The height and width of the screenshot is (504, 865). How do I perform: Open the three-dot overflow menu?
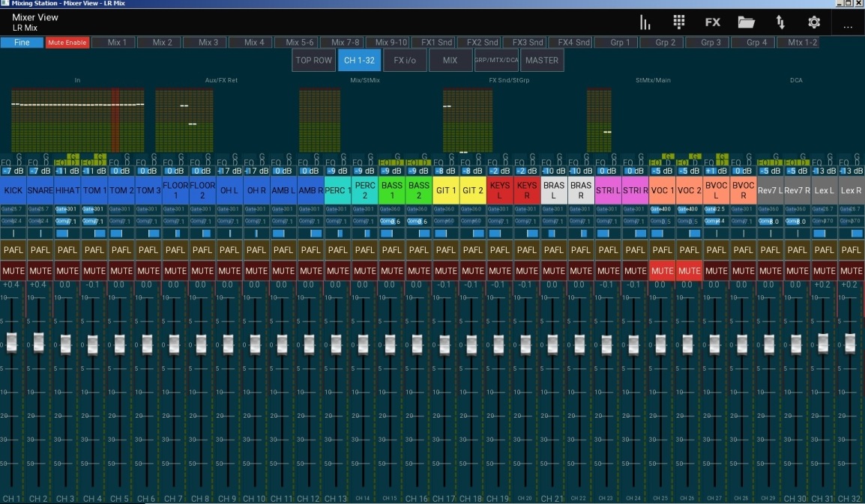[x=848, y=25]
